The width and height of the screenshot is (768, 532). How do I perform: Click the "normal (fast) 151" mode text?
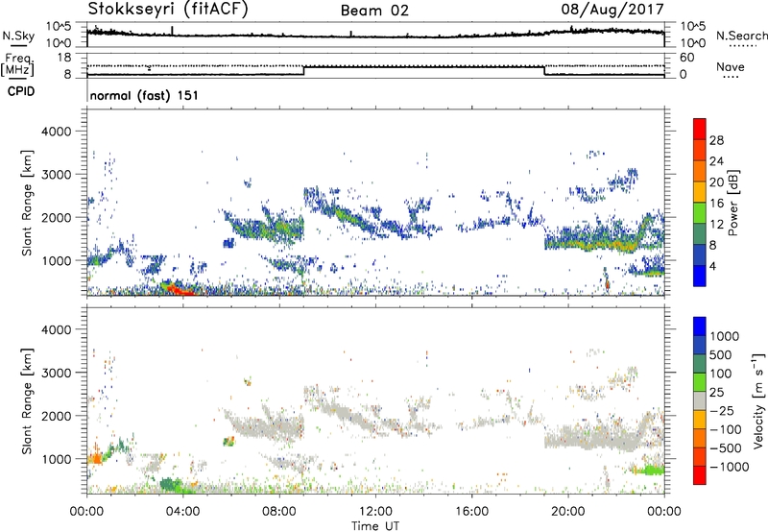point(144,95)
